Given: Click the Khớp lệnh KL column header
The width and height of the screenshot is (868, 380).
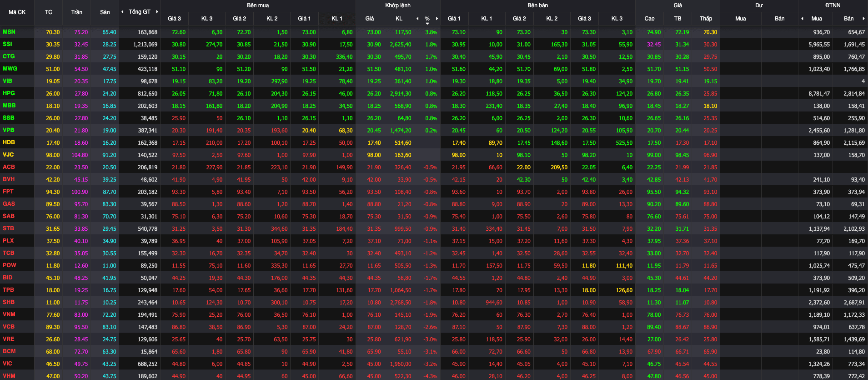Looking at the screenshot, I should [x=399, y=19].
